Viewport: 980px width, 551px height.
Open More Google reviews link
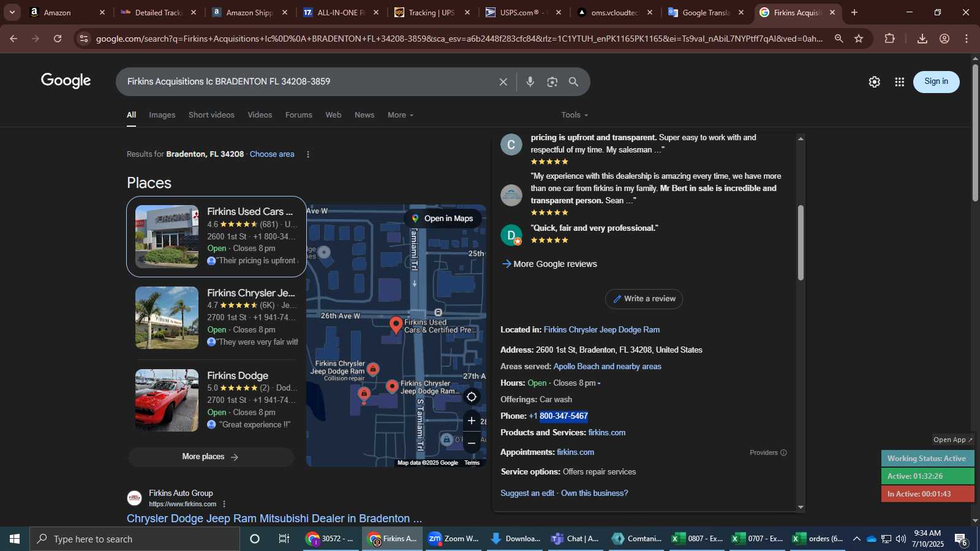point(549,264)
